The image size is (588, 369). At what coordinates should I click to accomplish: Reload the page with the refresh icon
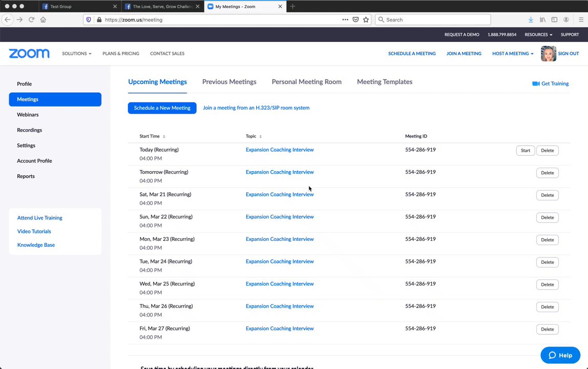32,19
